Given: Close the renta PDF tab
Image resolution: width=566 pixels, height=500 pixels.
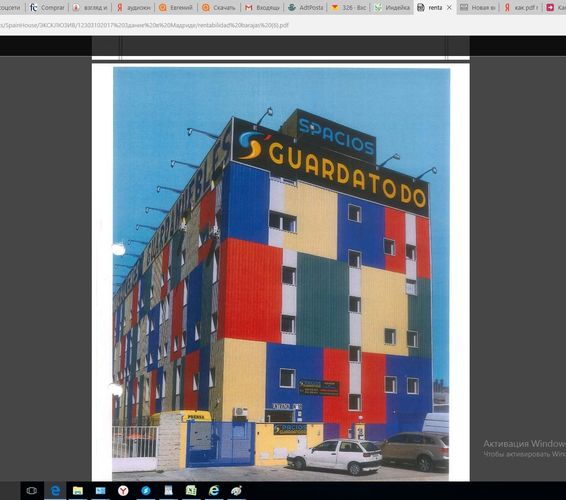Looking at the screenshot, I should pyautogui.click(x=449, y=7).
